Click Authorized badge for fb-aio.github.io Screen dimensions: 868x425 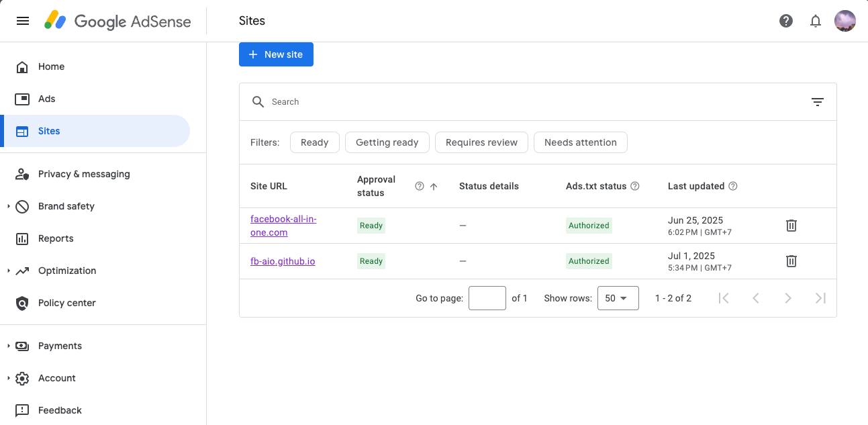(x=589, y=261)
